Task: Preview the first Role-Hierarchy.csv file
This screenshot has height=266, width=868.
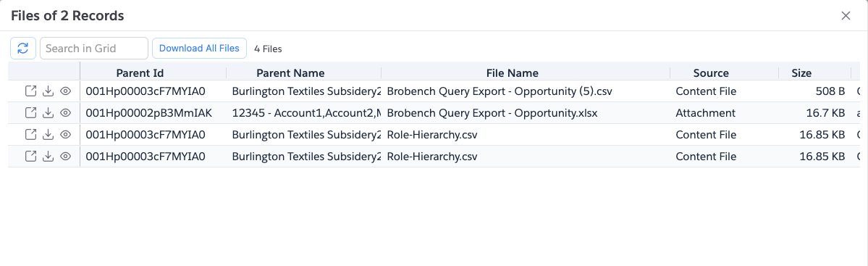Action: click(65, 135)
